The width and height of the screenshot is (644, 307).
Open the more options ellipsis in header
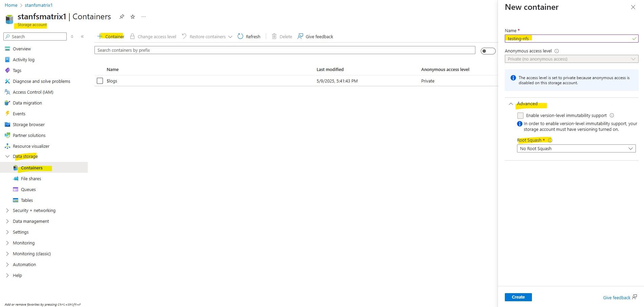[x=144, y=17]
